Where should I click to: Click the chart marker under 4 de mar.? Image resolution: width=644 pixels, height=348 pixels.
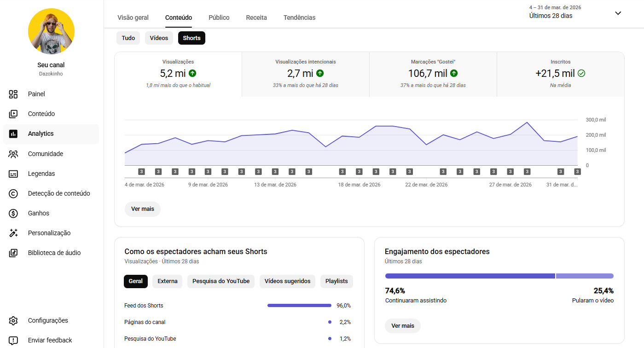(142, 172)
